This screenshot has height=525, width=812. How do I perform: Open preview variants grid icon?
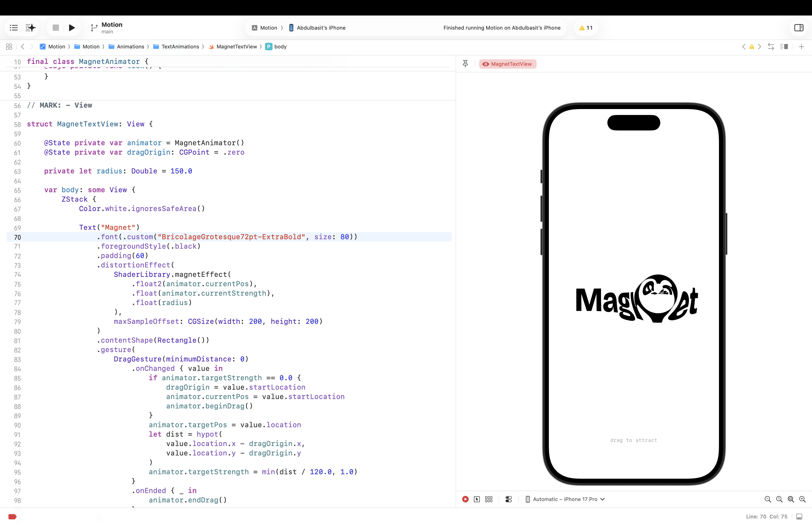pos(489,499)
